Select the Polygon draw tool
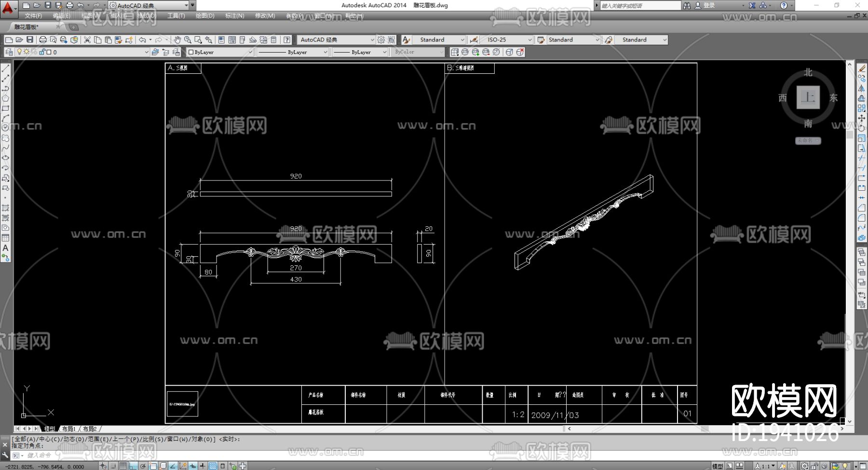This screenshot has height=470, width=868. [6, 98]
